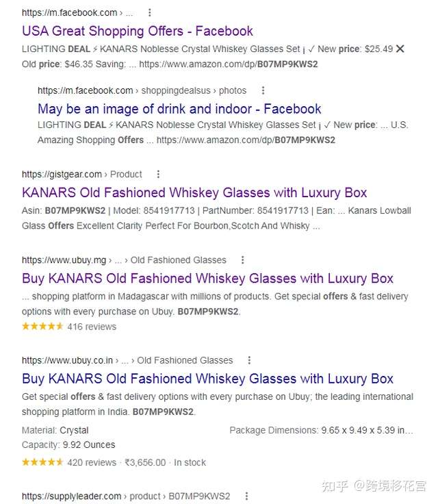Open May be an image of drink and indoor result
This screenshot has height=504, width=438.
(179, 109)
